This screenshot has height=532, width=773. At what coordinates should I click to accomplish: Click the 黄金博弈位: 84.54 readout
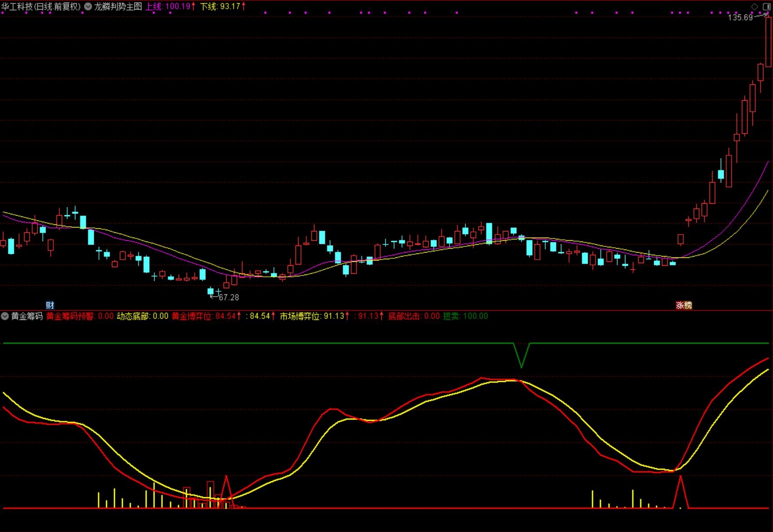[206, 316]
